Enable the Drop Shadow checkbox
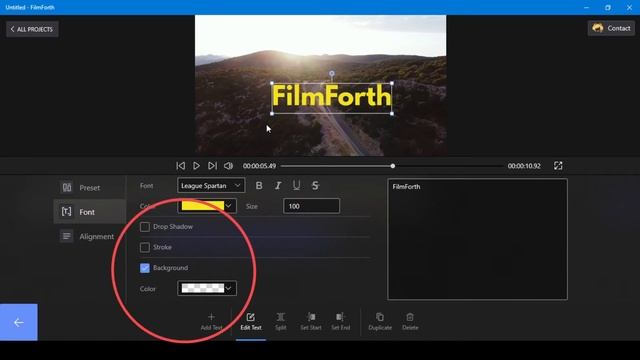This screenshot has height=360, width=640. click(144, 227)
